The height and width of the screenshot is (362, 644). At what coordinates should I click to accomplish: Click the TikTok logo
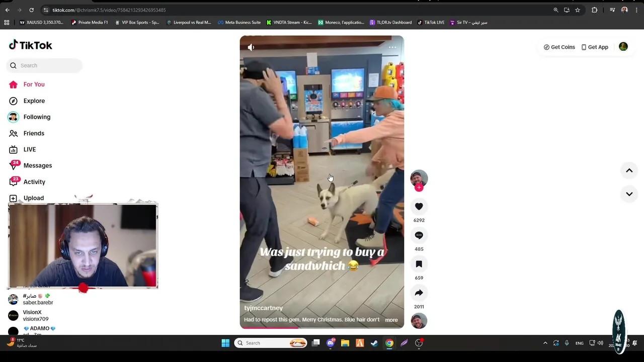[31, 45]
